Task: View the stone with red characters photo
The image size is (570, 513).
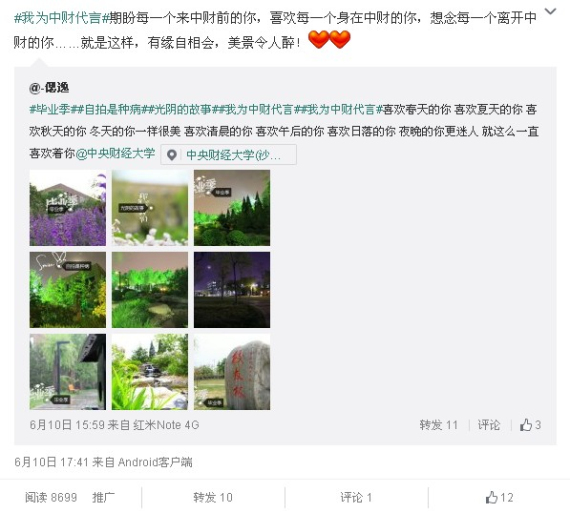Action: (x=232, y=372)
